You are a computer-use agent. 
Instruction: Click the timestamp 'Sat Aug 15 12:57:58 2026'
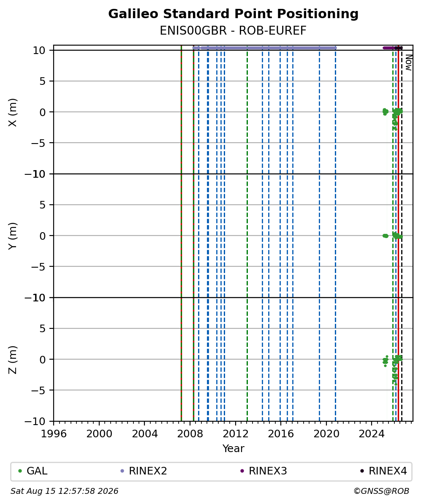pyautogui.click(x=64, y=491)
